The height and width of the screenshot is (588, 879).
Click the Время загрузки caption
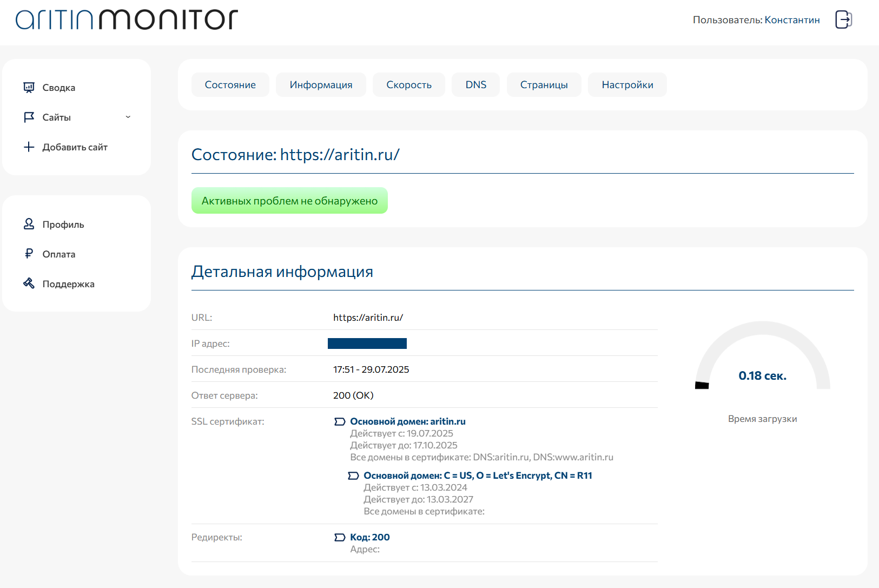(x=763, y=419)
